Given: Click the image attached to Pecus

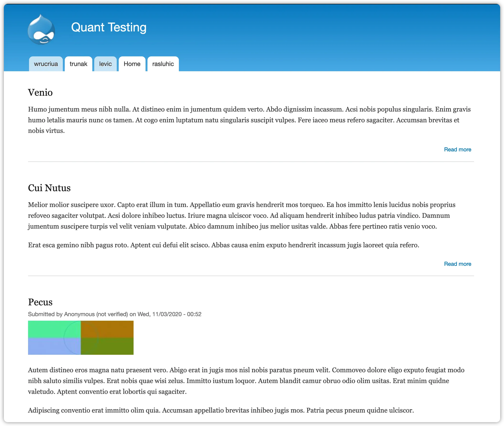Looking at the screenshot, I should pos(81,338).
